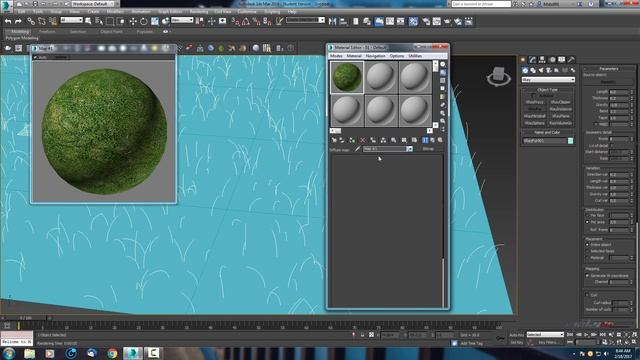This screenshot has width=640, height=360.
Task: Select the Cameras category icon in Create panel
Action: click(549, 70)
